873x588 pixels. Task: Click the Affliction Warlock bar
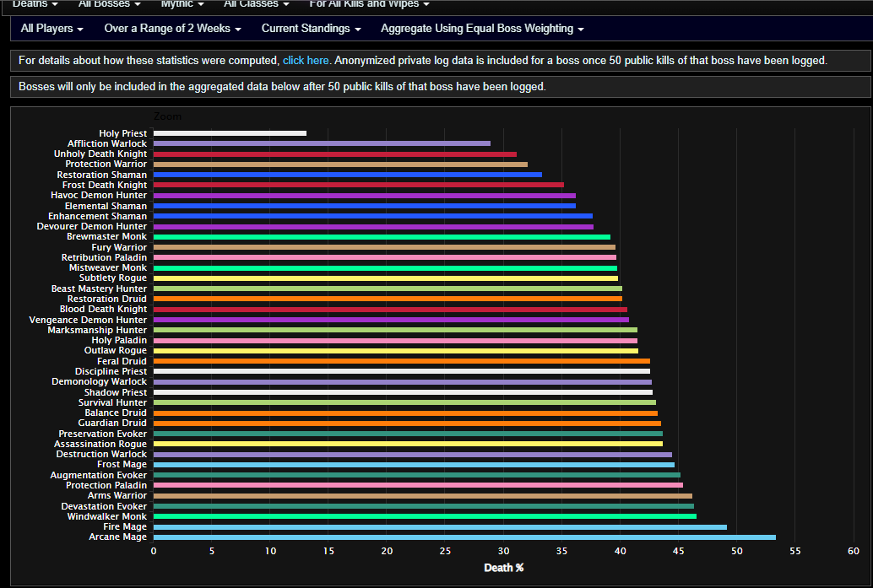coord(322,143)
